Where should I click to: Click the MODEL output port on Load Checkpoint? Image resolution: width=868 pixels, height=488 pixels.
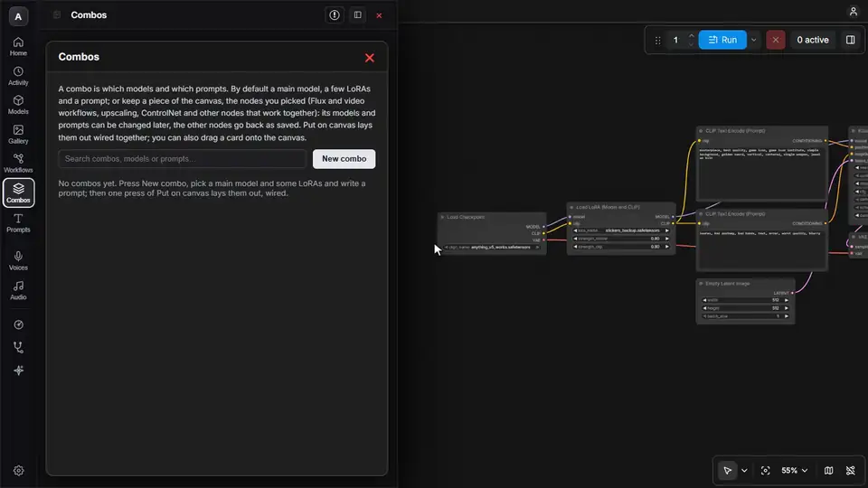coord(544,227)
